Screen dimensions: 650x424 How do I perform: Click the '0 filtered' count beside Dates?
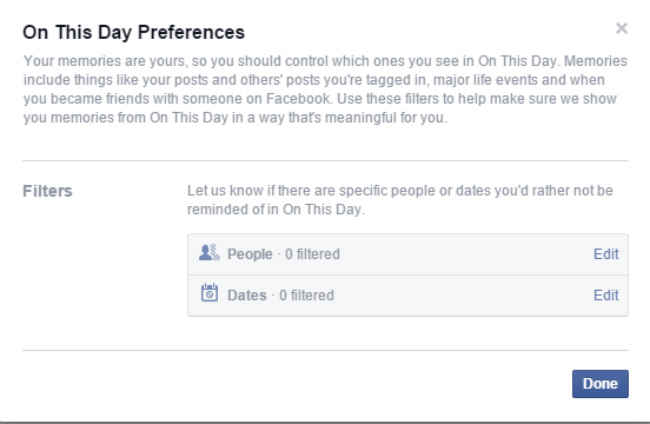click(306, 295)
